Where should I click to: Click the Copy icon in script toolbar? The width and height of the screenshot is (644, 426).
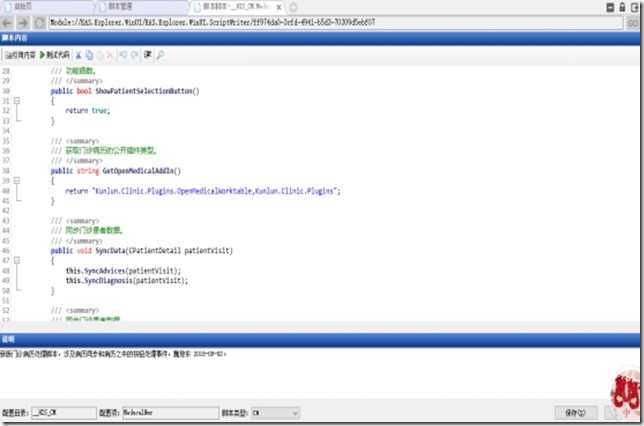(x=89, y=55)
